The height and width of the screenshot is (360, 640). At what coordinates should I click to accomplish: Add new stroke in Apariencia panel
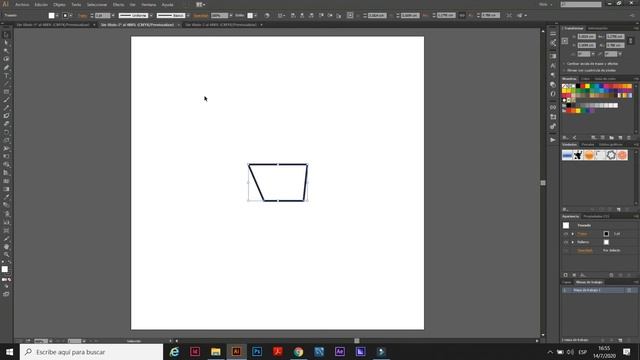pos(565,275)
